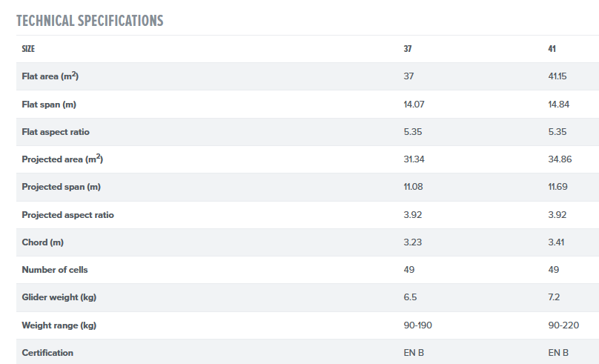
Task: Click the size 41 column header
Action: tap(552, 49)
